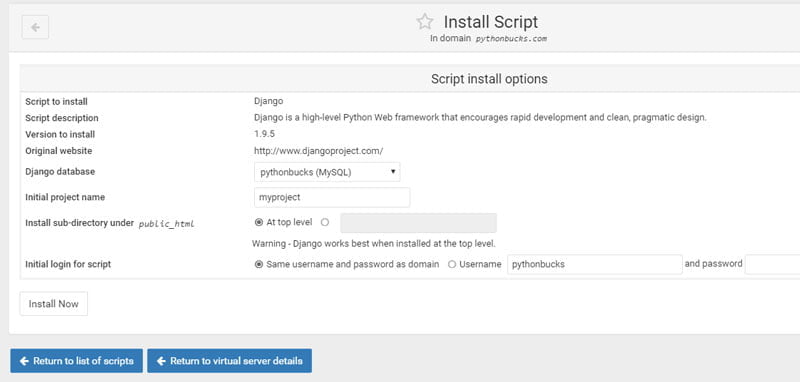Choose Same username and password as domain

(x=259, y=264)
